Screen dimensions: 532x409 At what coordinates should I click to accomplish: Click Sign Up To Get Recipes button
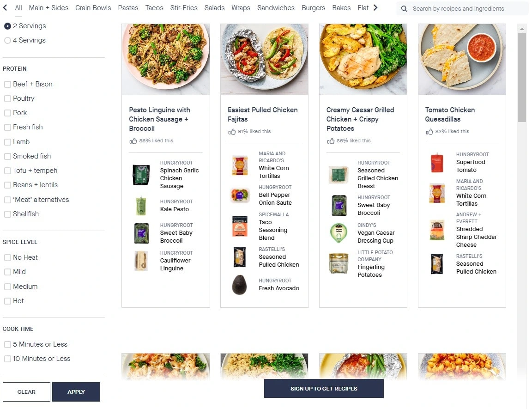(x=324, y=388)
